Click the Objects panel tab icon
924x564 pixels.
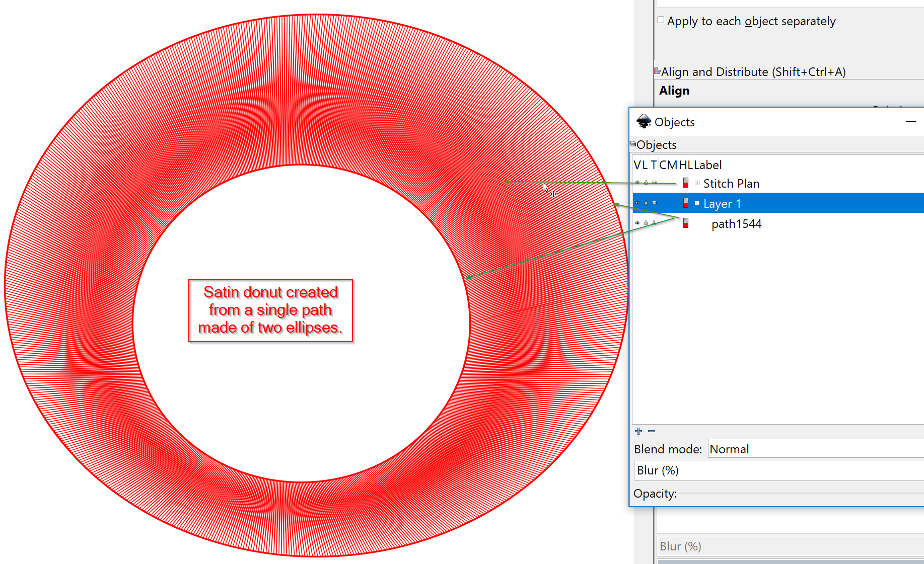tap(633, 144)
